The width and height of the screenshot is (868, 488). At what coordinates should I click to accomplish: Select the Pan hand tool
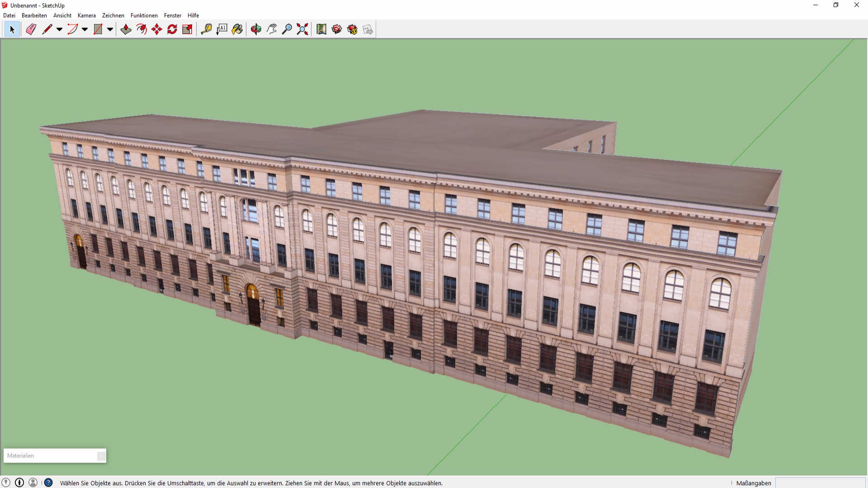[271, 29]
